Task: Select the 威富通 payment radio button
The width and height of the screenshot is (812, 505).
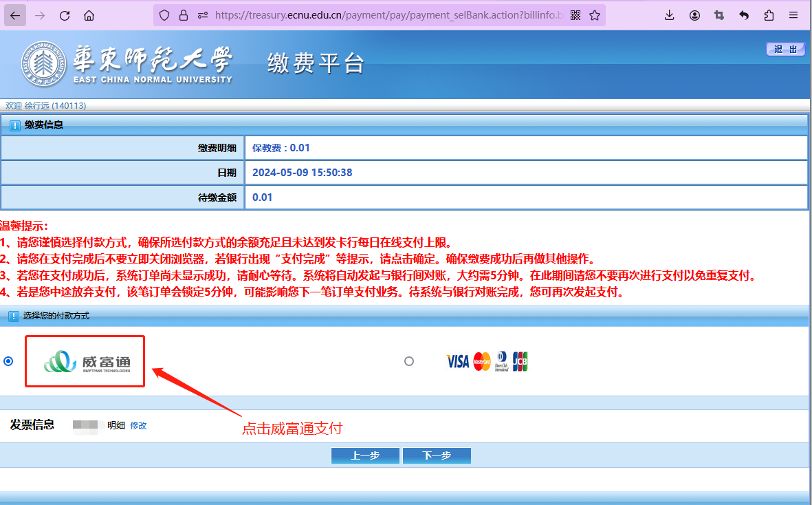Action: click(8, 361)
